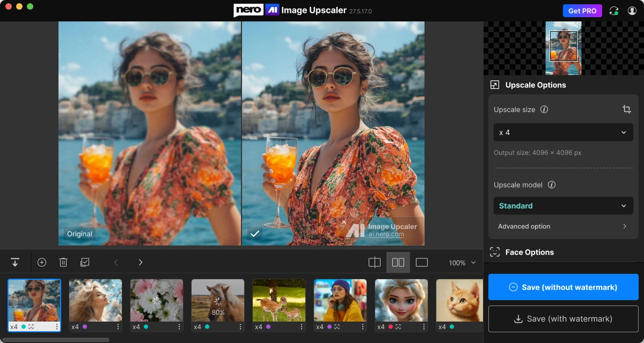
Task: Click the ai.nero.com watermark link
Action: point(386,234)
